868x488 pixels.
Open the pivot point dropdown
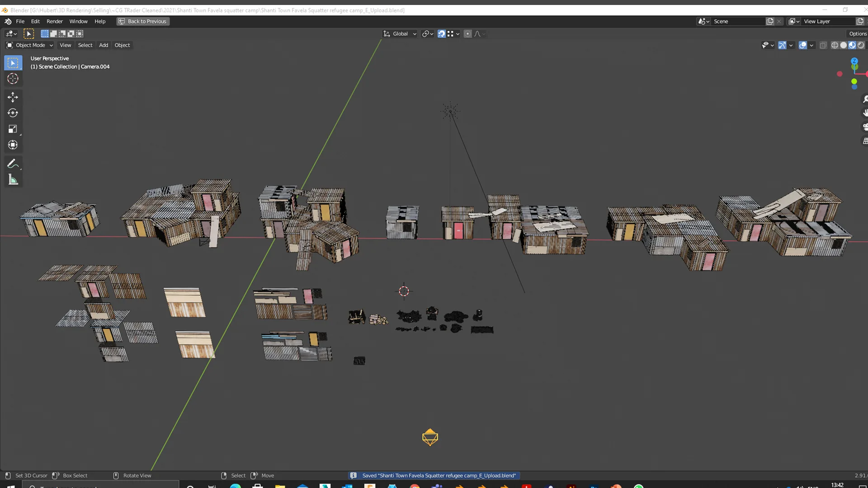(x=428, y=34)
